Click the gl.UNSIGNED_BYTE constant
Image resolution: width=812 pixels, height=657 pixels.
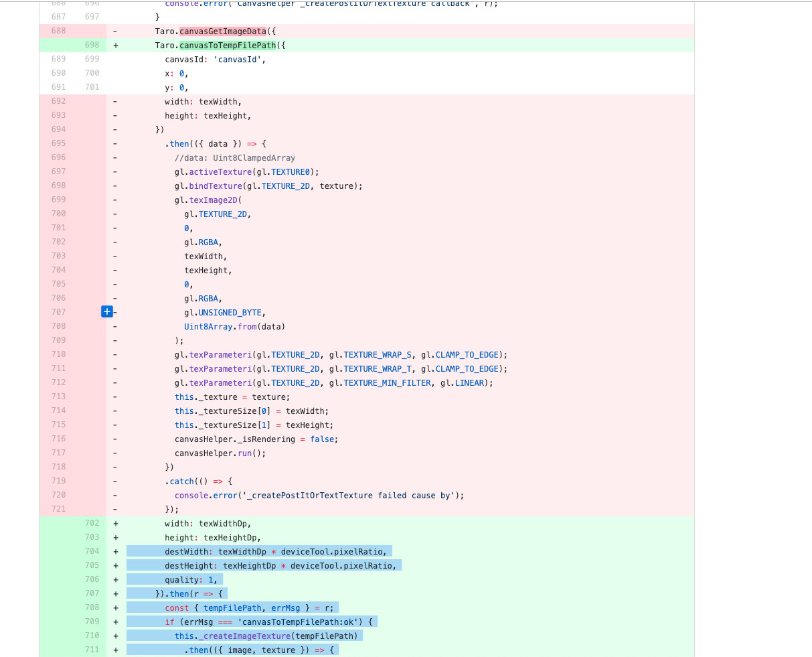pos(231,313)
